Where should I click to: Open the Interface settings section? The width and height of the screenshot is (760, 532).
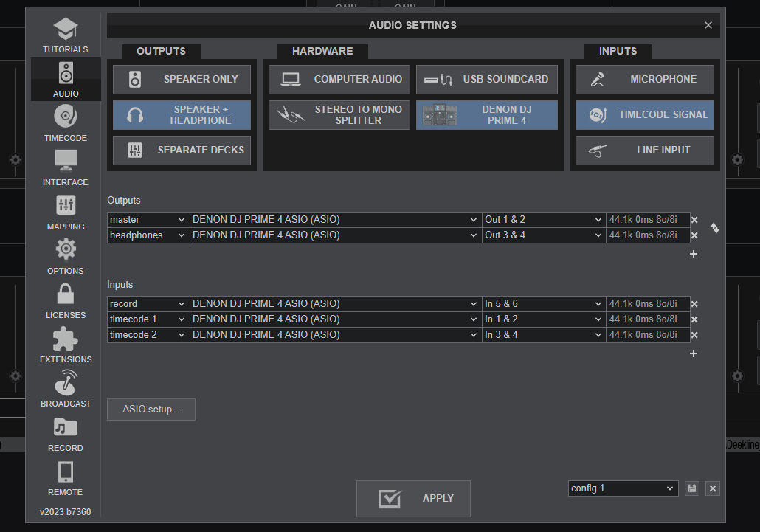[66, 167]
